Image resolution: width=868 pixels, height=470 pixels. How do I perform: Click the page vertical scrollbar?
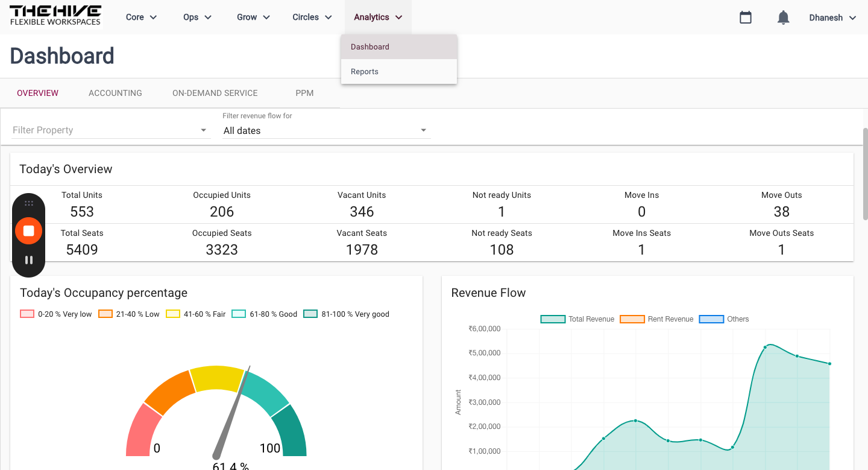[x=866, y=174]
